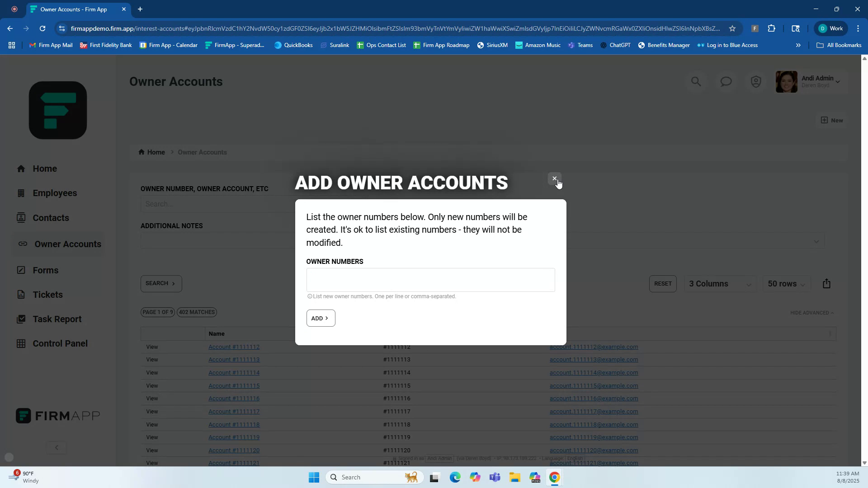This screenshot has width=868, height=488.
Task: Open the Account #1111115 link
Action: [x=234, y=385]
